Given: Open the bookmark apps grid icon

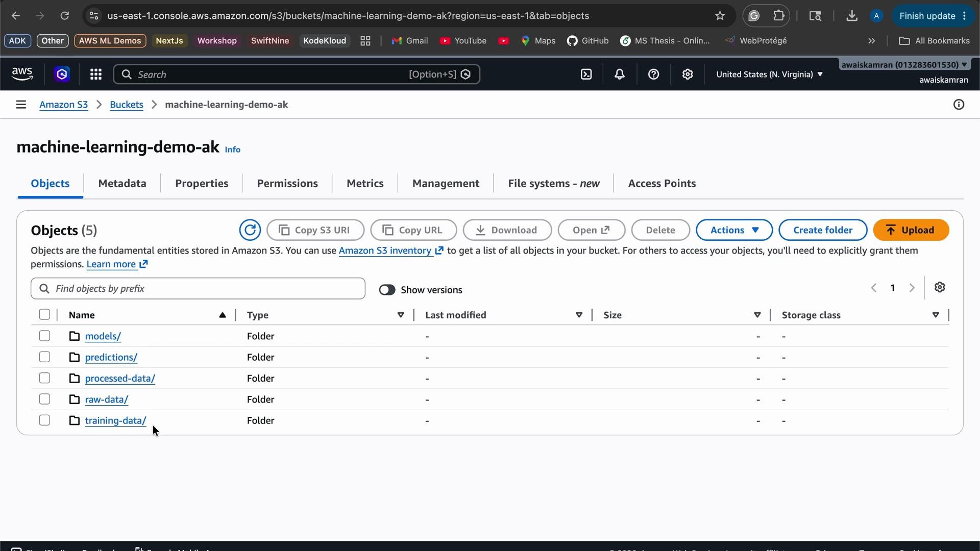Looking at the screenshot, I should coord(365,41).
